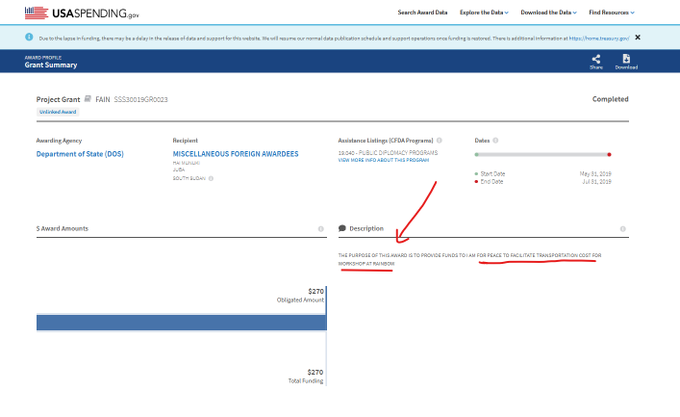680x417 pixels.
Task: Dismiss the funding lapse banner
Action: pyautogui.click(x=638, y=37)
